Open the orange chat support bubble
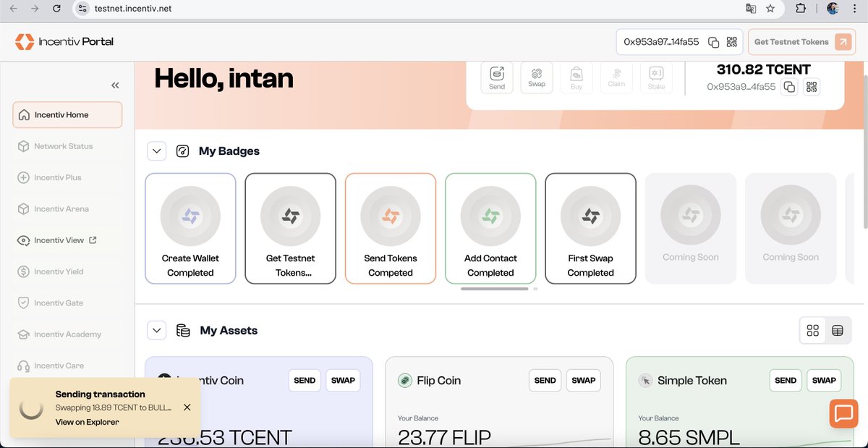The image size is (868, 448). tap(843, 413)
